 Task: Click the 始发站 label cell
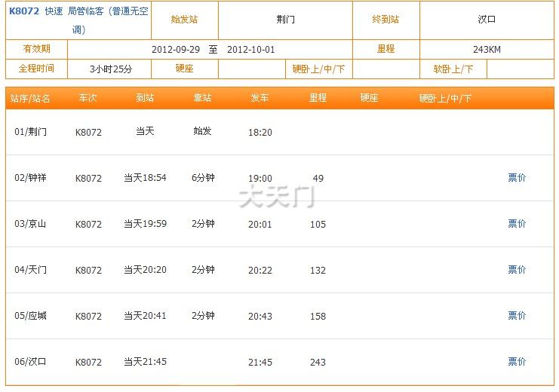[185, 20]
